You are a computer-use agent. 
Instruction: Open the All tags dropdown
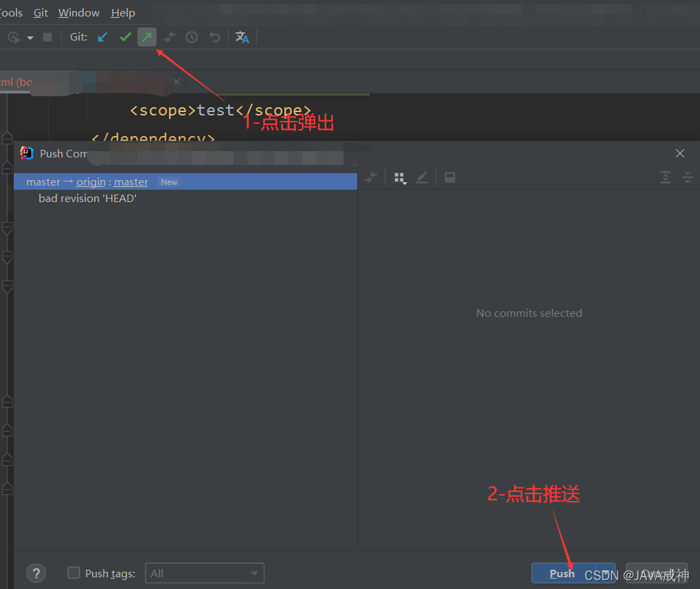(204, 573)
